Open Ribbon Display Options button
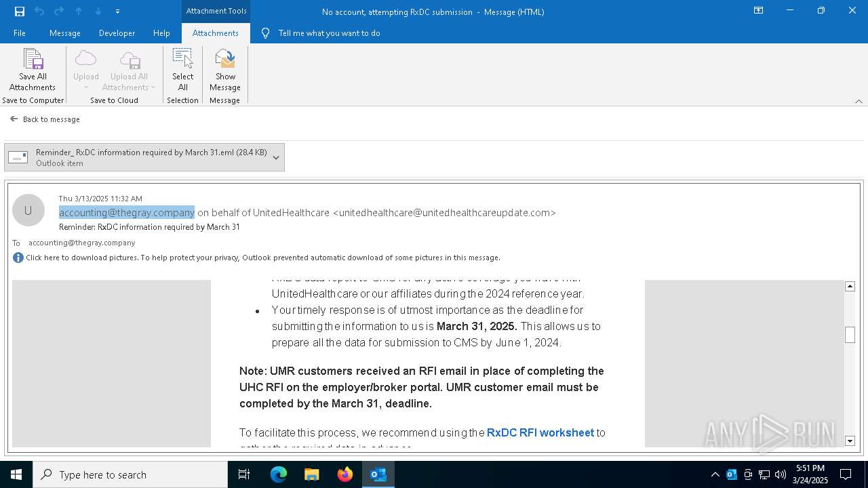This screenshot has height=488, width=868. coord(759,11)
